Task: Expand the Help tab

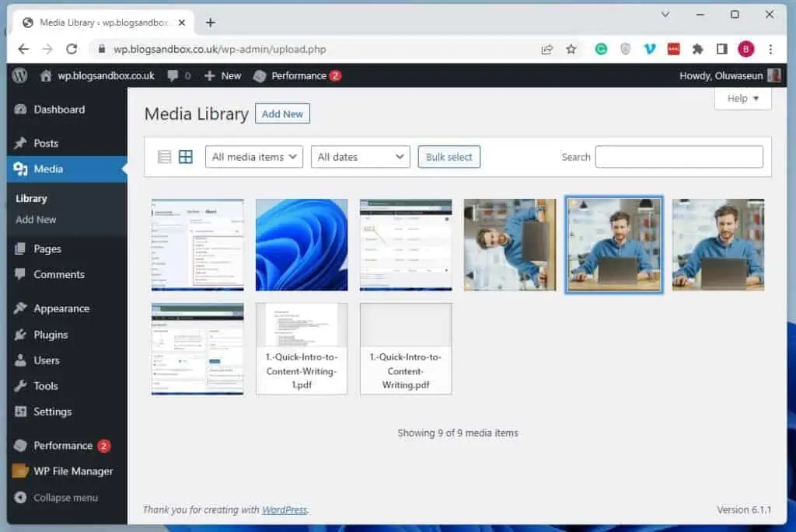Action: pyautogui.click(x=742, y=99)
